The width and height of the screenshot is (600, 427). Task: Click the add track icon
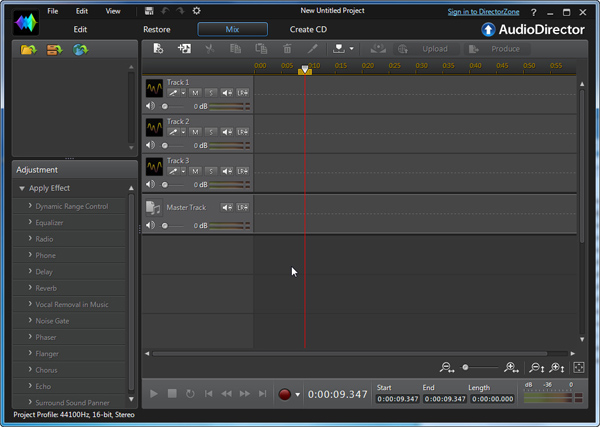coord(184,48)
